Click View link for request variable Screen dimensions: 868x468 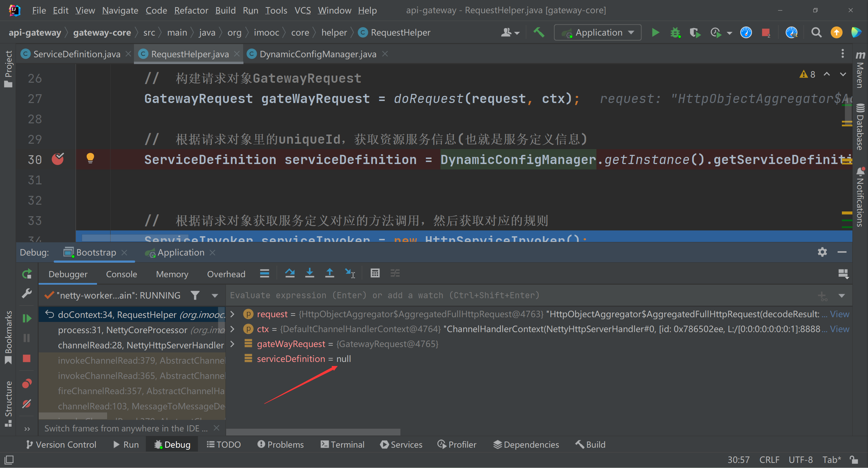[840, 314]
